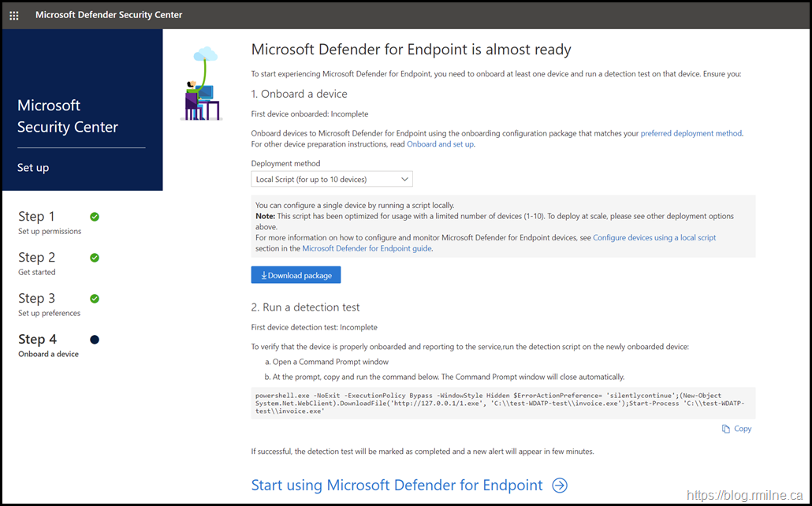Select Step 4 Onboard a device
Image resolution: width=812 pixels, height=506 pixels.
(48, 345)
